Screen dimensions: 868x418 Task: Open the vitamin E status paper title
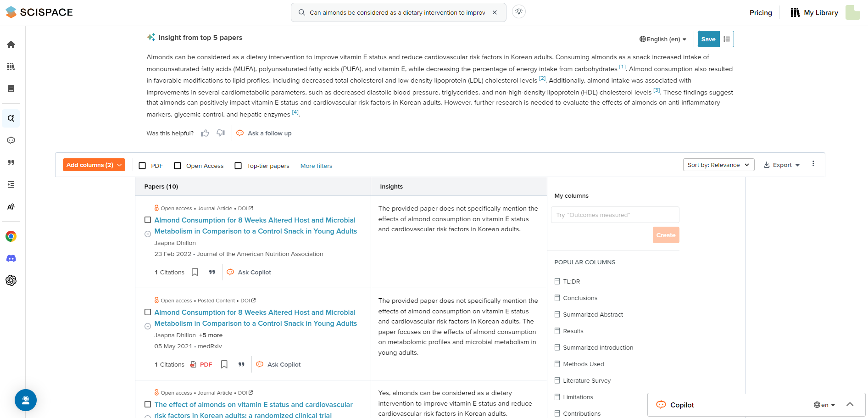(253, 410)
